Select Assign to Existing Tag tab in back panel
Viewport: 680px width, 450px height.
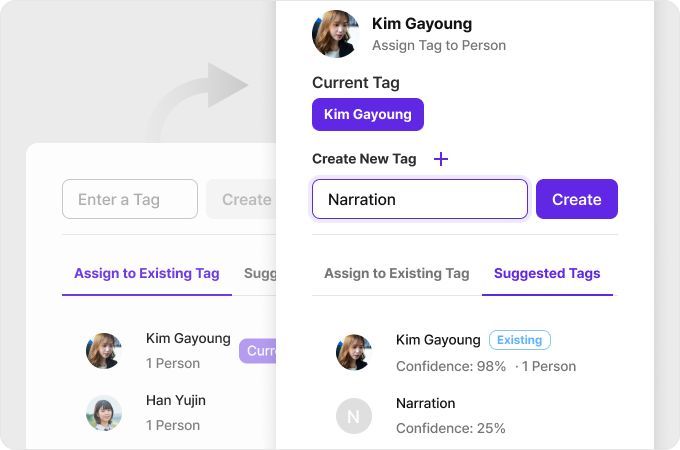coord(146,273)
